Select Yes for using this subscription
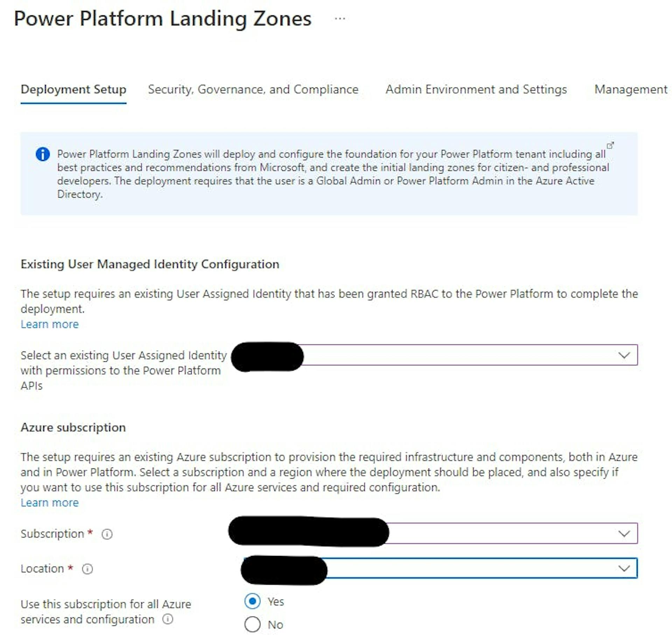 click(x=252, y=601)
